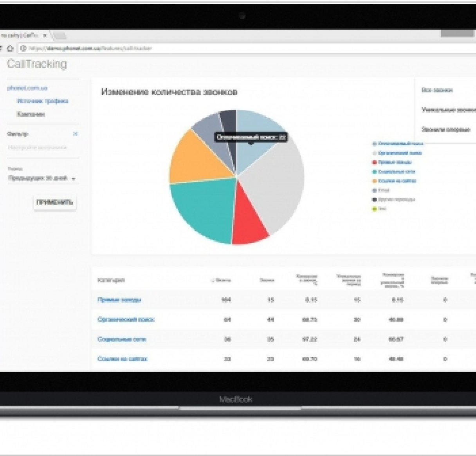This screenshot has height=456, width=476.
Task: Click the browser home icon
Action: click(x=10, y=49)
